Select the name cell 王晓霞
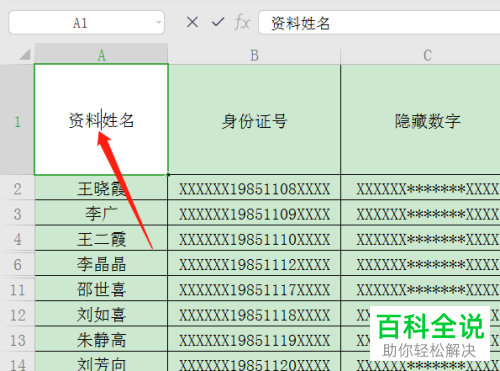The width and height of the screenshot is (500, 371). click(101, 188)
